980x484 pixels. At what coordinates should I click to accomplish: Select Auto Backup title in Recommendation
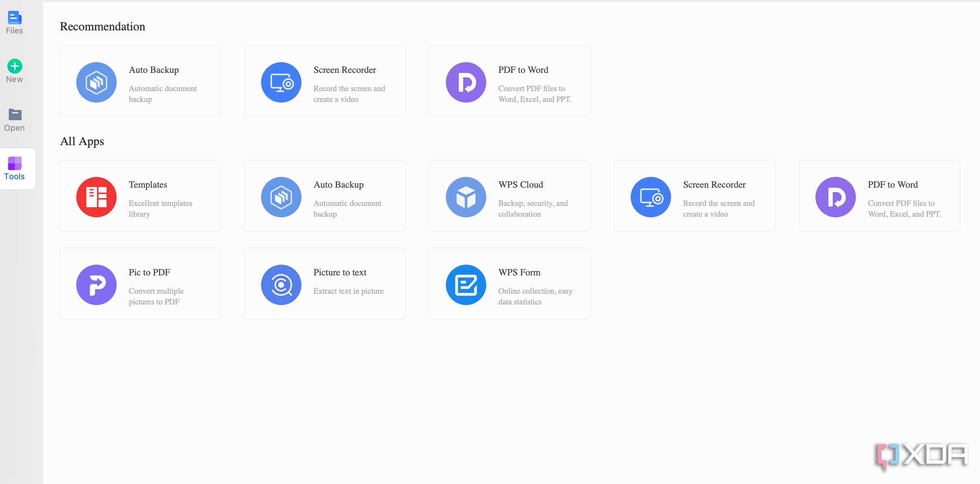(x=154, y=70)
